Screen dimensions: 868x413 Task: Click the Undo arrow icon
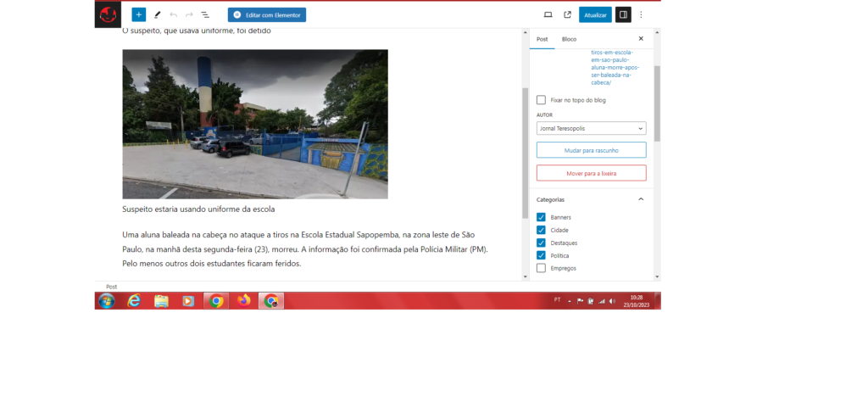pyautogui.click(x=173, y=14)
